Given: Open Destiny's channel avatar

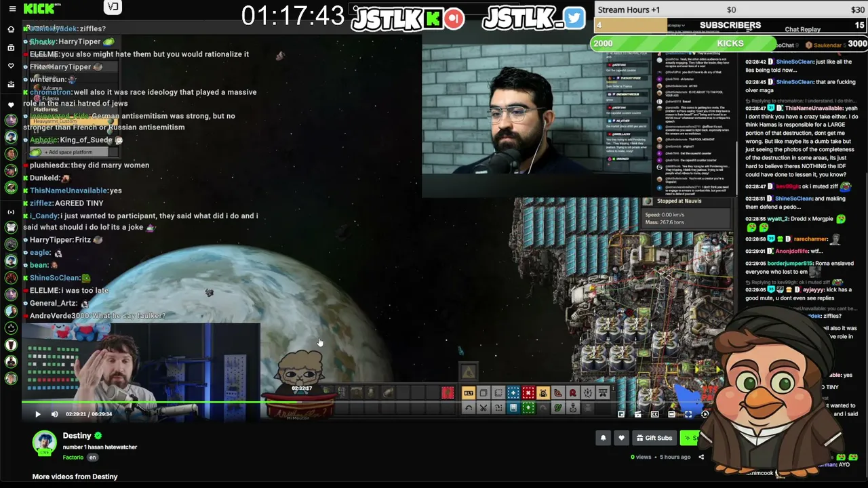Looking at the screenshot, I should pyautogui.click(x=44, y=441).
